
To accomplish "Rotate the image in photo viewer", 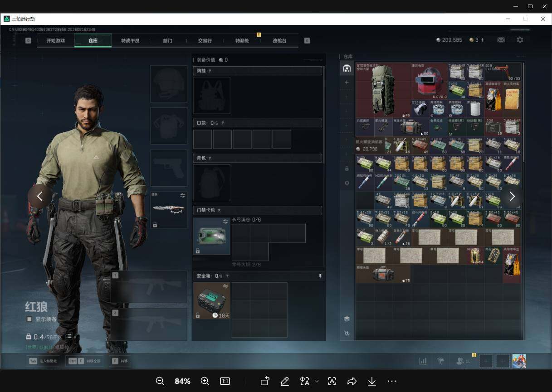I will pyautogui.click(x=265, y=381).
